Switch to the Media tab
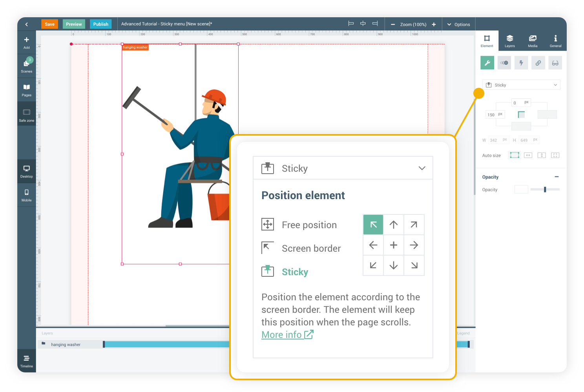 pyautogui.click(x=533, y=41)
